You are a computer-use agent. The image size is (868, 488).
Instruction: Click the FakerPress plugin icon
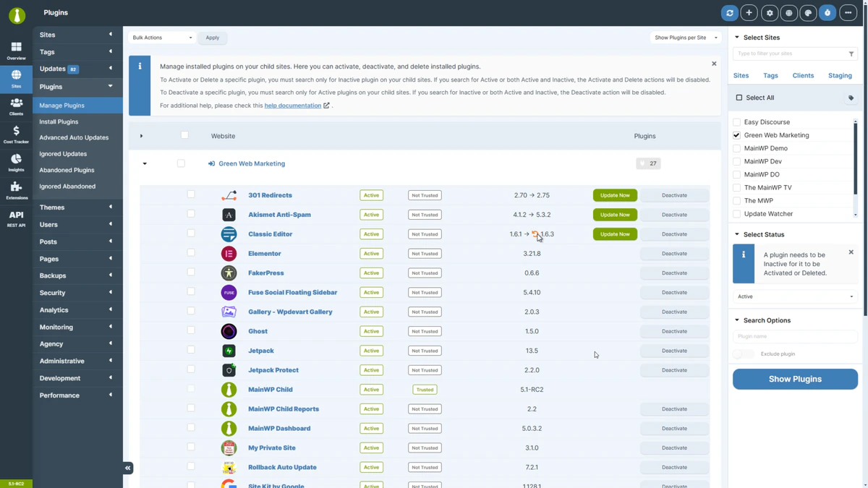pos(229,273)
